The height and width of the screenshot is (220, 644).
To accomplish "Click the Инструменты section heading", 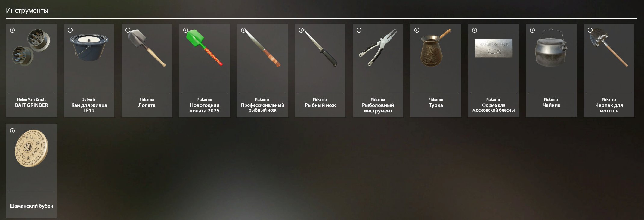I will click(x=27, y=10).
